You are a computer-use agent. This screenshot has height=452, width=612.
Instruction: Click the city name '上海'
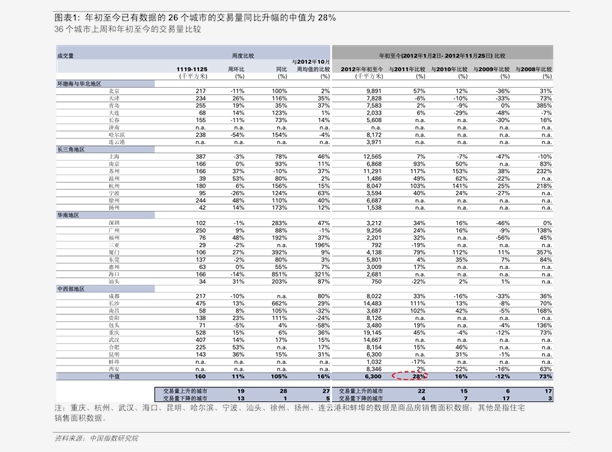pyautogui.click(x=114, y=157)
